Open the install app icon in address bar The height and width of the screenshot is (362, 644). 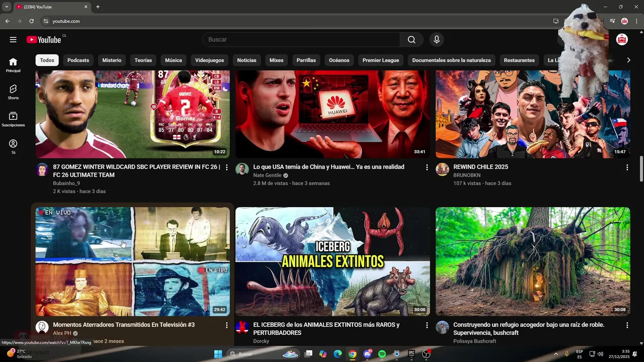point(556,21)
